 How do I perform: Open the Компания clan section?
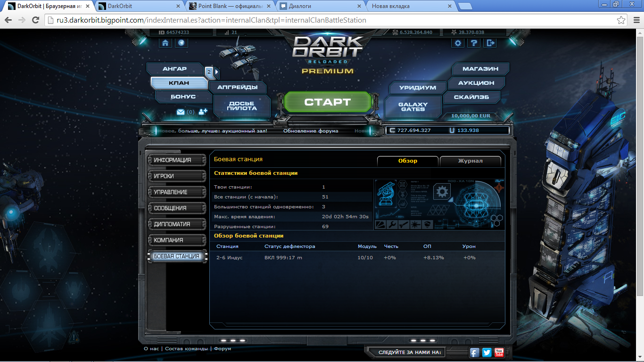[x=177, y=240]
